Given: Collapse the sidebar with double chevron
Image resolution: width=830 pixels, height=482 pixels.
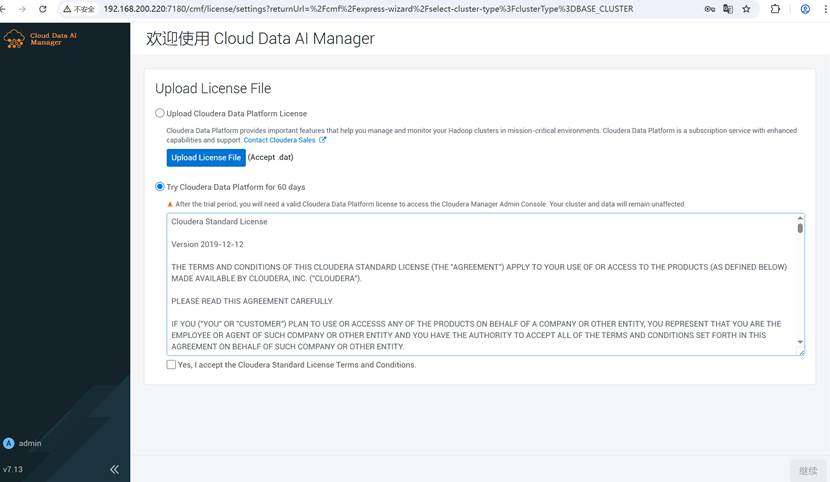Looking at the screenshot, I should pos(114,469).
